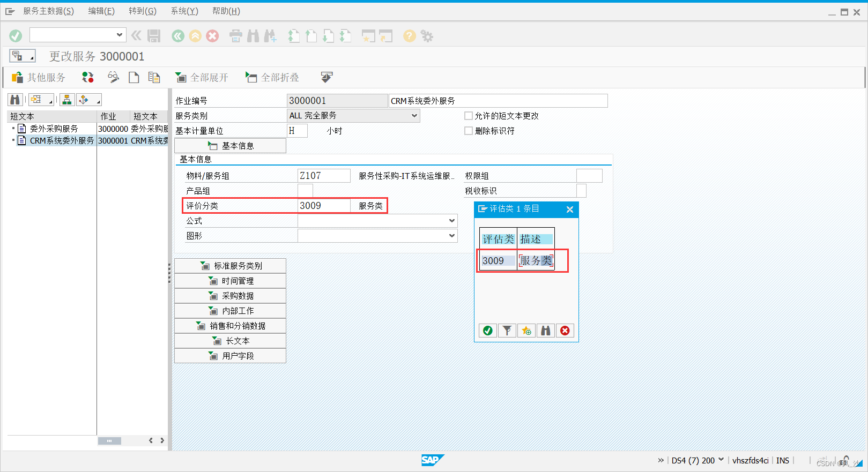Open the 转到(G) menu
This screenshot has width=868, height=472.
[x=143, y=11]
